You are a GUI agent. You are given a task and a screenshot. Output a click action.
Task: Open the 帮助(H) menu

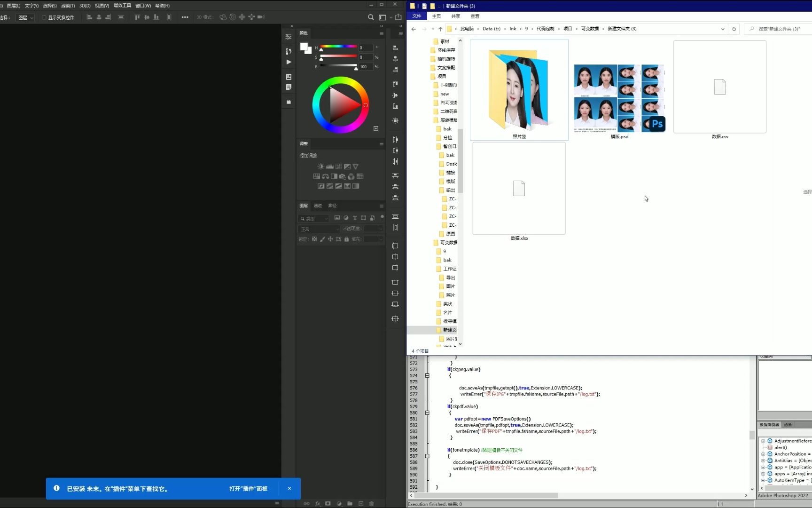click(162, 6)
